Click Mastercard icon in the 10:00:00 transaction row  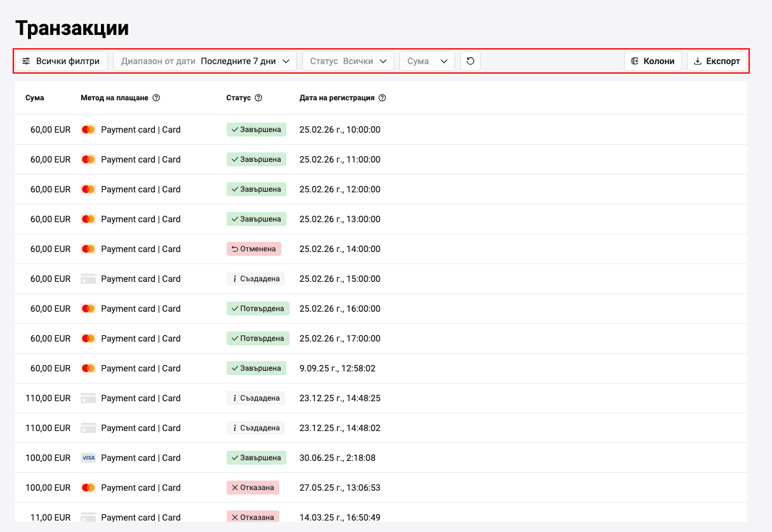tap(88, 130)
